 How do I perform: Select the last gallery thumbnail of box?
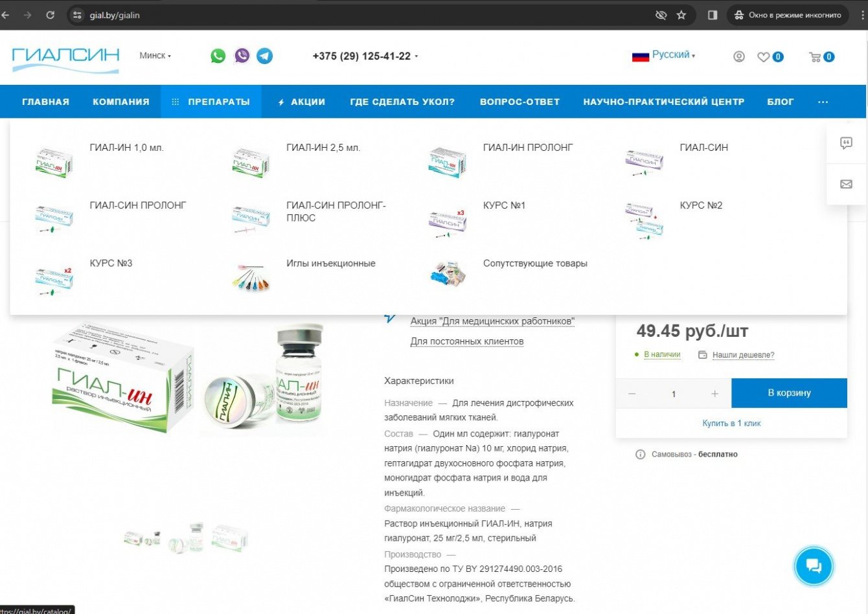pos(230,538)
